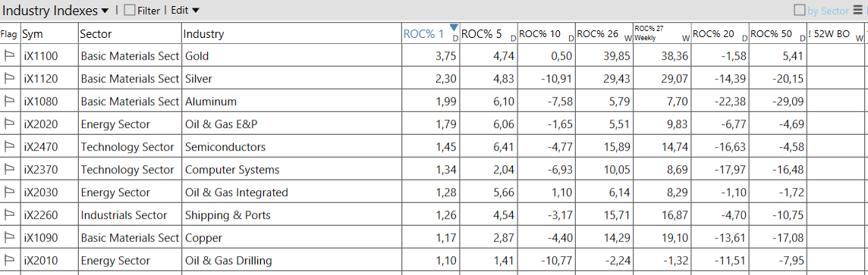Flag the Oil & Gas Drilling row
868x275 pixels.
coord(9,260)
